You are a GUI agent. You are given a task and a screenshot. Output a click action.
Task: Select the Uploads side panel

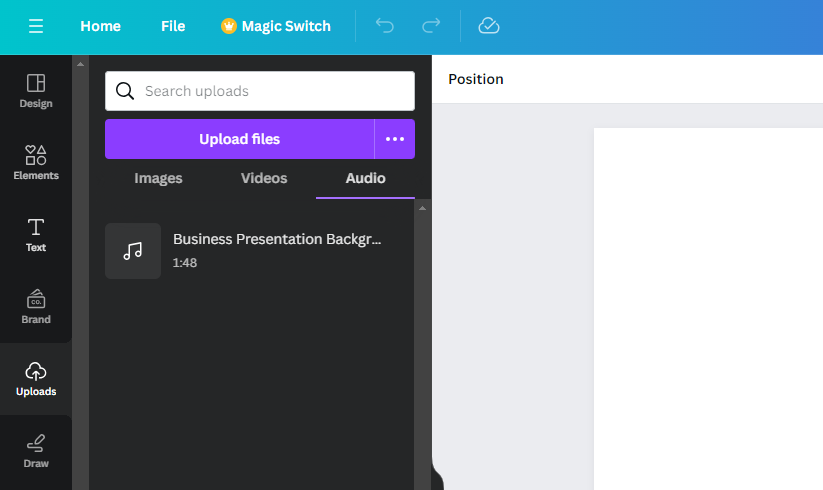pos(36,379)
